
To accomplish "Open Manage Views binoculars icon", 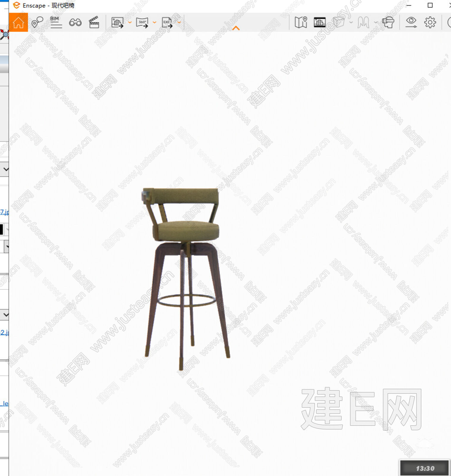I will 75,22.
